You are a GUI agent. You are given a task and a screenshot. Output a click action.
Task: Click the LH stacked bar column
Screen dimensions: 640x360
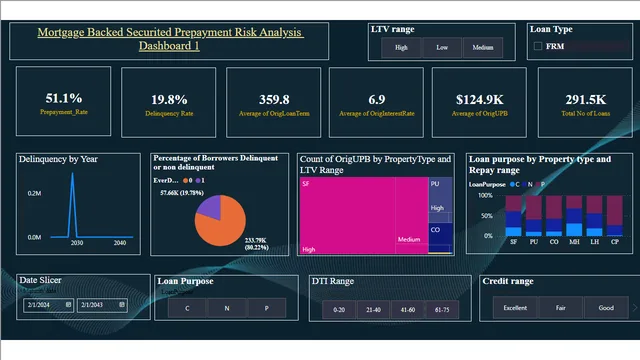point(594,216)
